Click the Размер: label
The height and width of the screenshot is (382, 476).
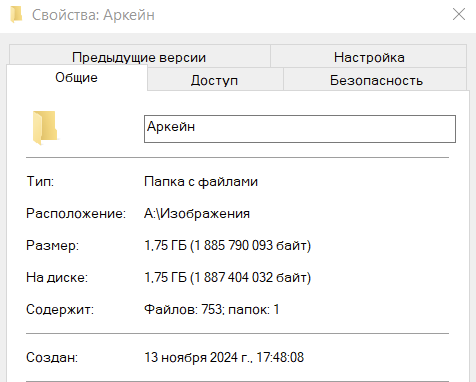pos(52,246)
